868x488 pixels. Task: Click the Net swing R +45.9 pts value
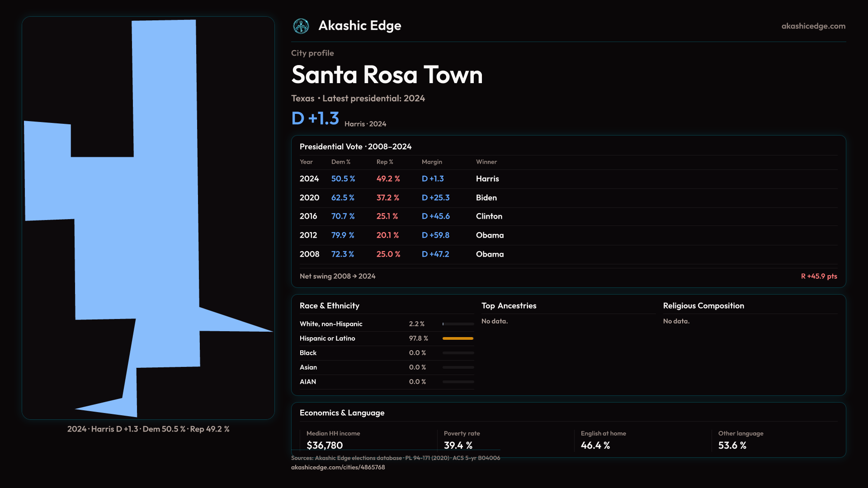tap(819, 276)
